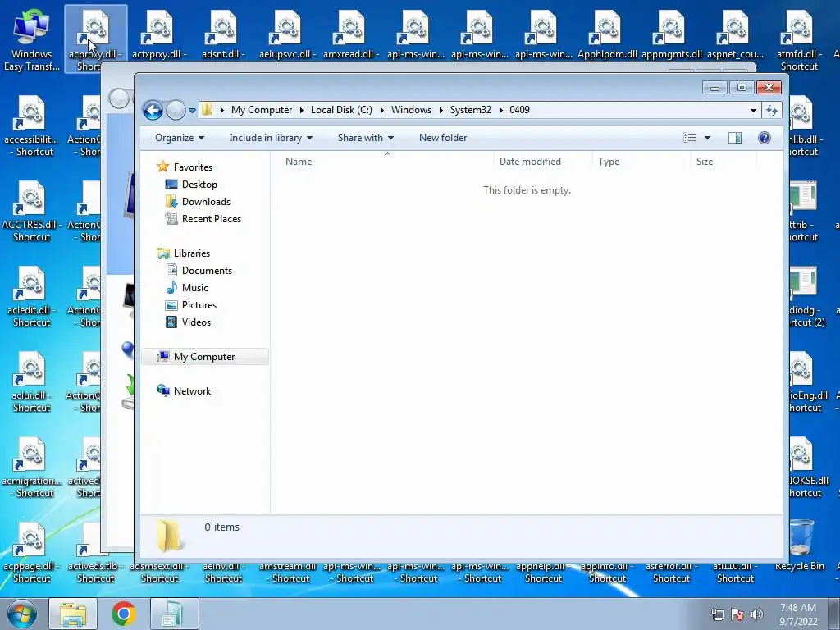Open the network tray icon

pos(717,614)
